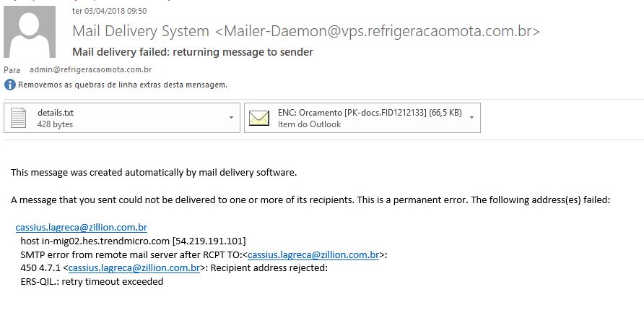Image resolution: width=644 pixels, height=326 pixels.
Task: Follow the email link after RCPT TO
Action: tap(313, 255)
